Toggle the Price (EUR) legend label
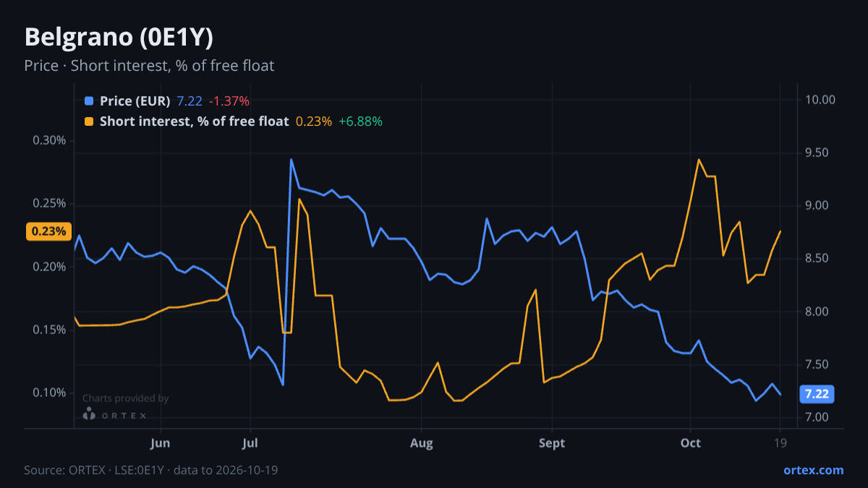Viewport: 868px width, 488px height. pos(135,101)
